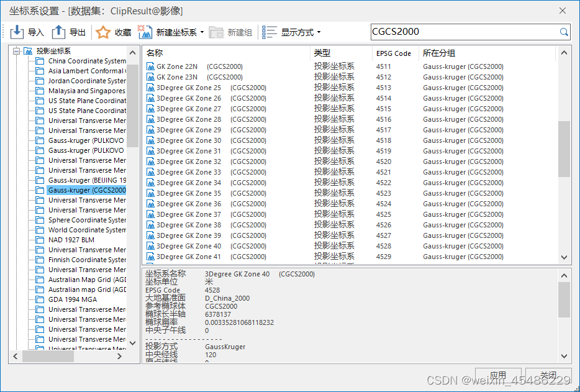This screenshot has width=580, height=392.
Task: Click the 3Degree GK Zone 25 icon
Action: coord(150,88)
